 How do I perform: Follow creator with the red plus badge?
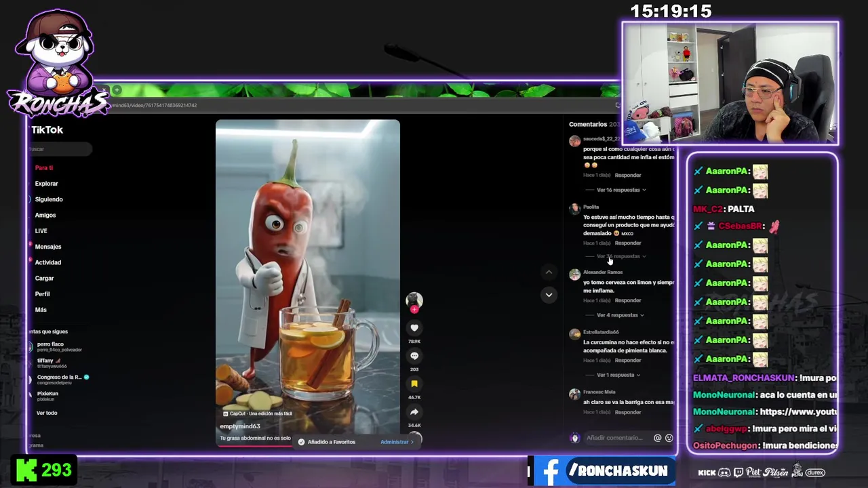click(414, 309)
